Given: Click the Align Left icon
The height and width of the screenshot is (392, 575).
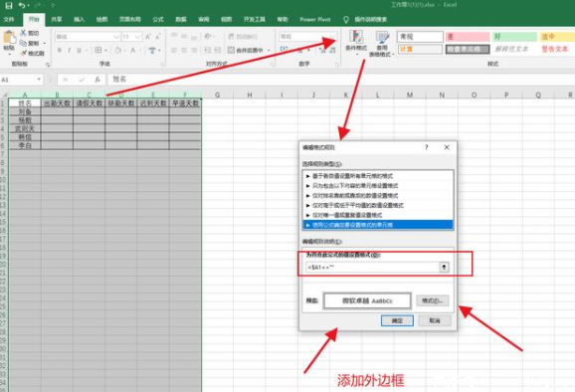Looking at the screenshot, I should [174, 50].
